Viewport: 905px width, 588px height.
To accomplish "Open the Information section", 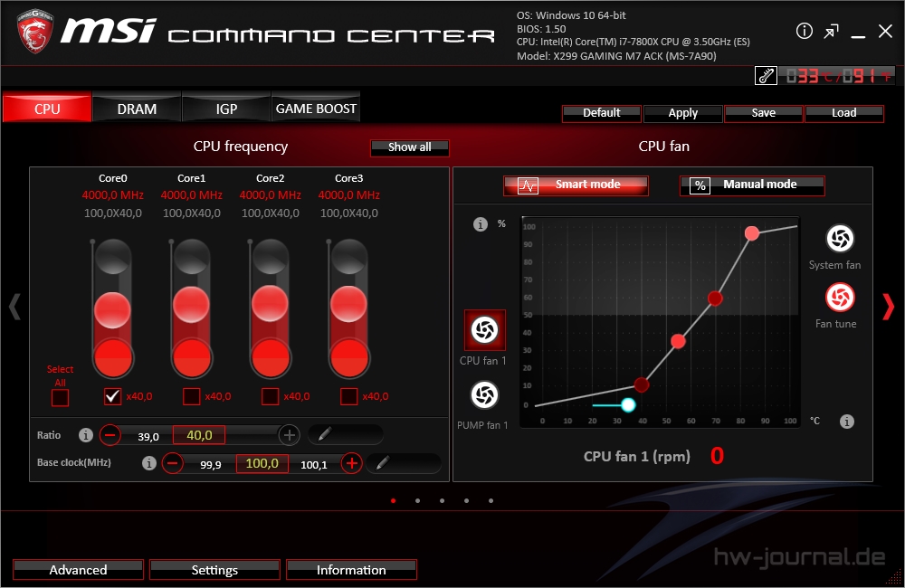I will click(x=351, y=570).
